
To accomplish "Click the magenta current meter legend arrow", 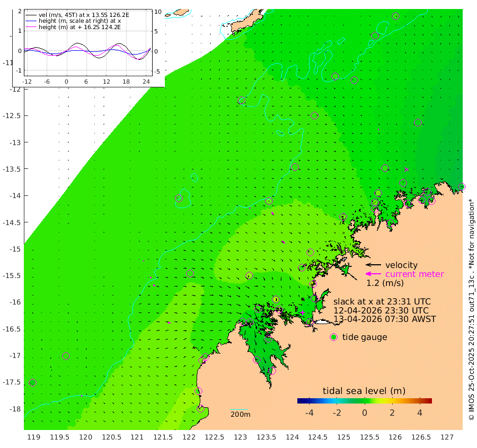I will click(373, 274).
